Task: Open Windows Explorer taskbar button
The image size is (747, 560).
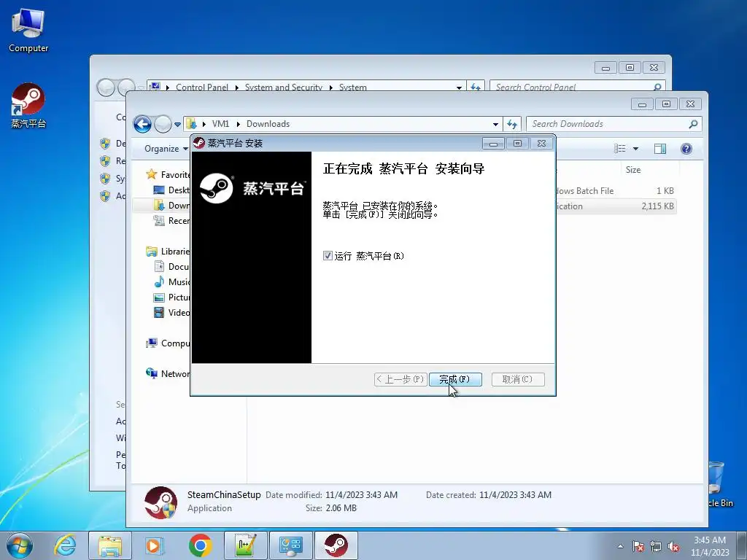Action: point(110,545)
